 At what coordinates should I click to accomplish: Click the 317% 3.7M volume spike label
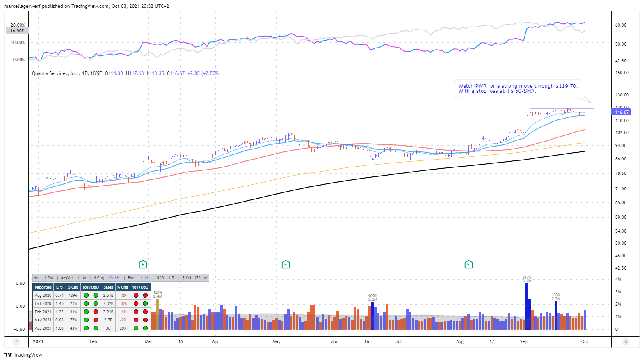click(x=527, y=279)
